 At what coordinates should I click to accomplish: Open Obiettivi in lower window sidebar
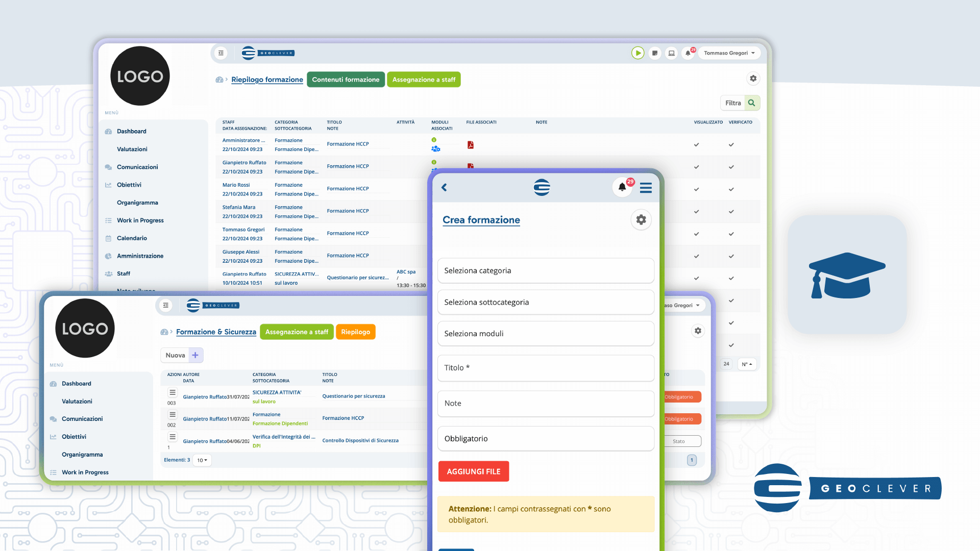[73, 437]
